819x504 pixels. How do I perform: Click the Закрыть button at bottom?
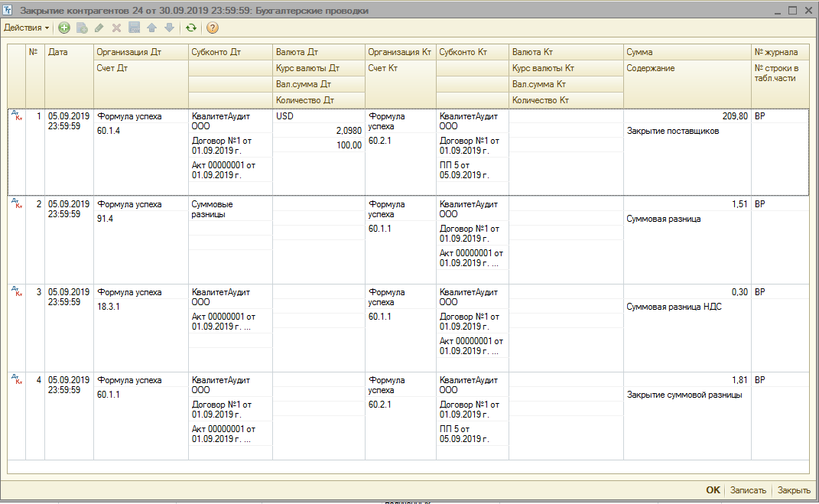tap(794, 490)
